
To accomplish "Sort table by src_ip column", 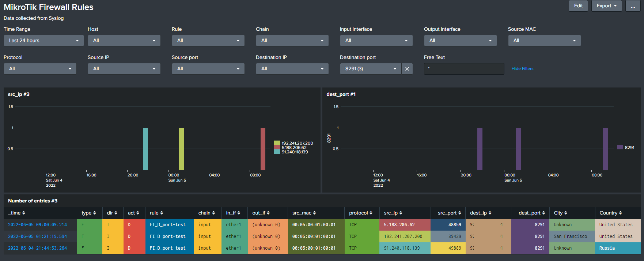I will tap(393, 213).
